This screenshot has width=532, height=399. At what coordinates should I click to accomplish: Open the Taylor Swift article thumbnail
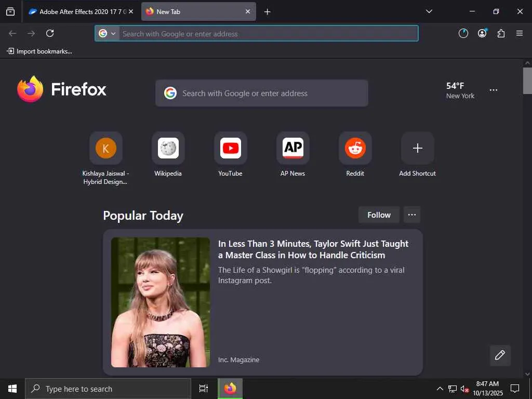(161, 302)
